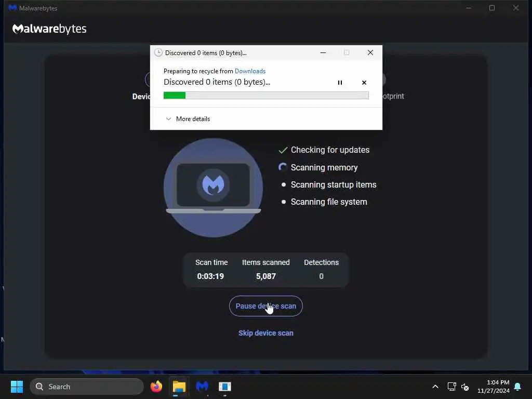Click Skip device scan link
The width and height of the screenshot is (532, 399).
tap(265, 333)
